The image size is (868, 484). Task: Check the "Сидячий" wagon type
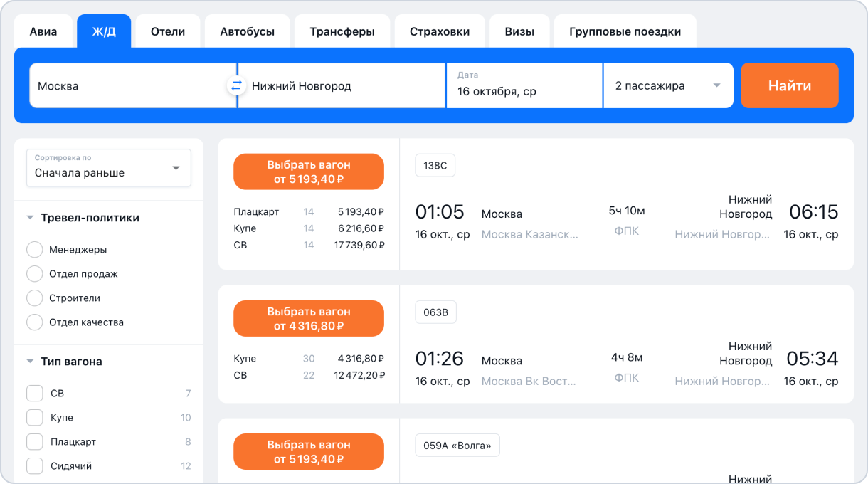coord(35,466)
